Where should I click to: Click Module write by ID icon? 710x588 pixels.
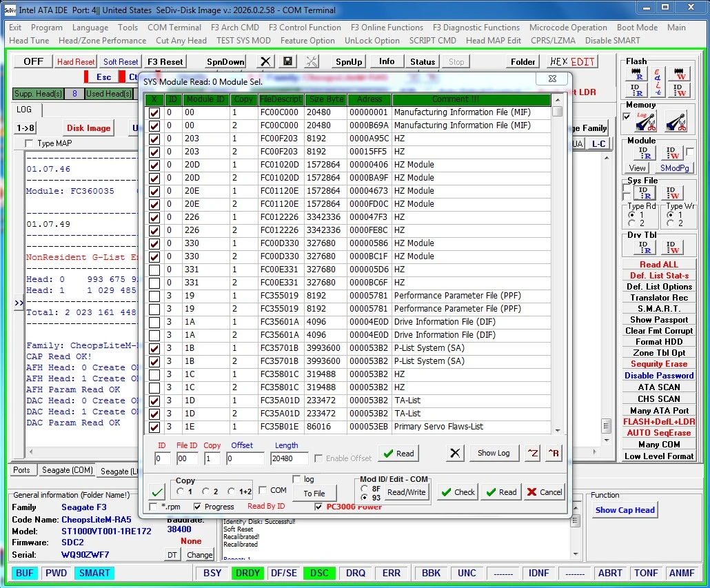[672, 153]
